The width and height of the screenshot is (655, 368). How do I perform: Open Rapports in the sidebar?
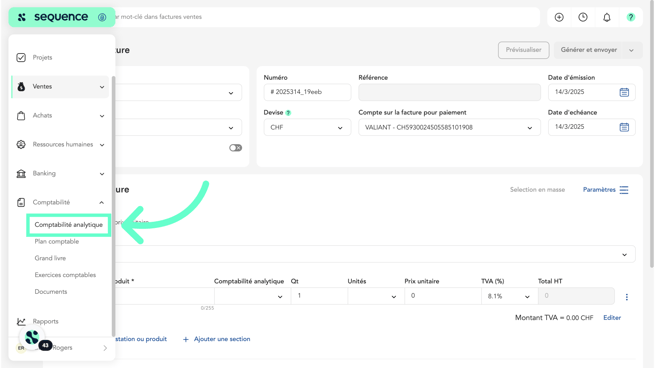tap(45, 321)
